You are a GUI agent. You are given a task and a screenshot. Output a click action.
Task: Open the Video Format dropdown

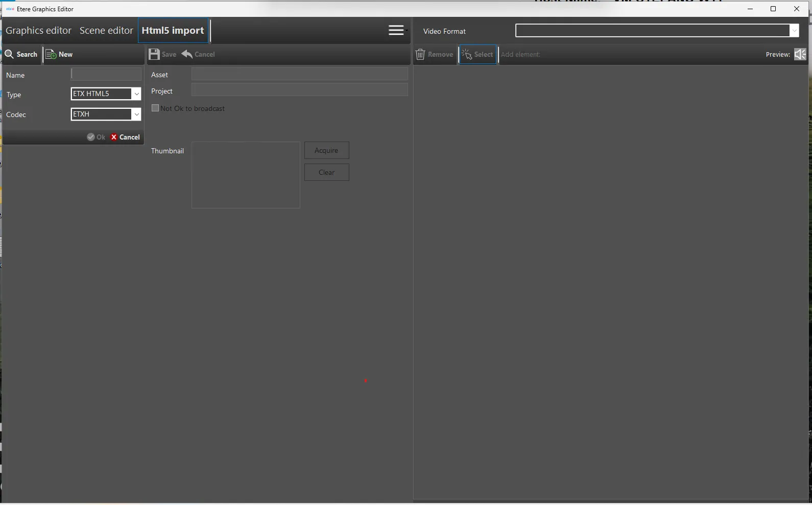(794, 31)
